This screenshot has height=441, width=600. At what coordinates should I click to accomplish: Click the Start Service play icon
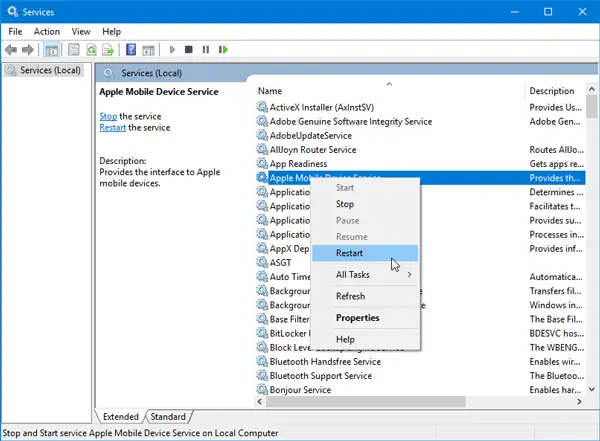point(172,49)
